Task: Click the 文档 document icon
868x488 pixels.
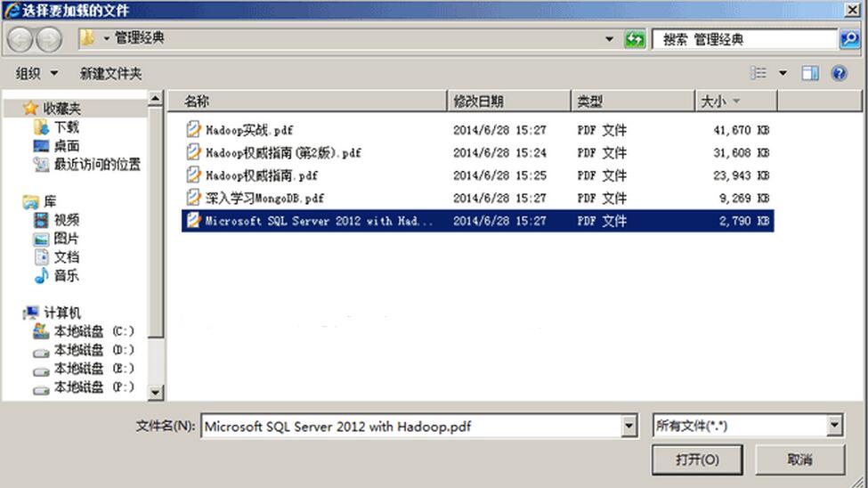Action: pyautogui.click(x=42, y=257)
